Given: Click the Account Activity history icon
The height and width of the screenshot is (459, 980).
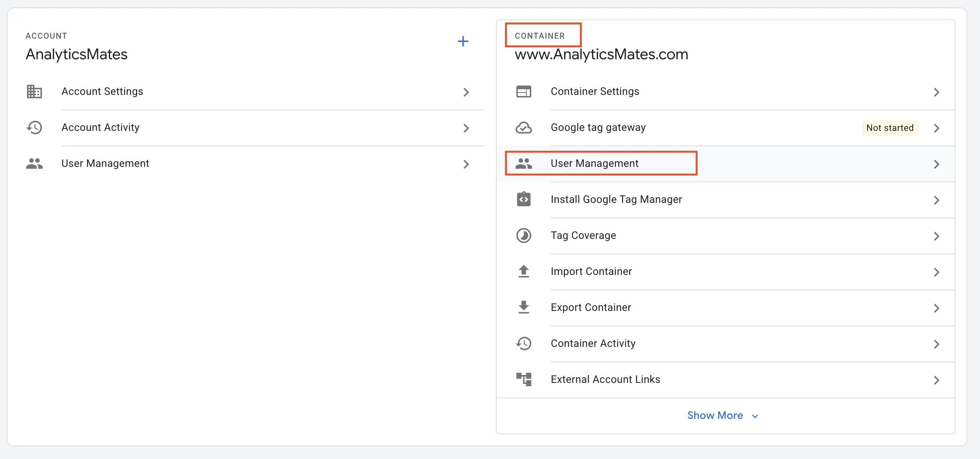Looking at the screenshot, I should pos(34,127).
